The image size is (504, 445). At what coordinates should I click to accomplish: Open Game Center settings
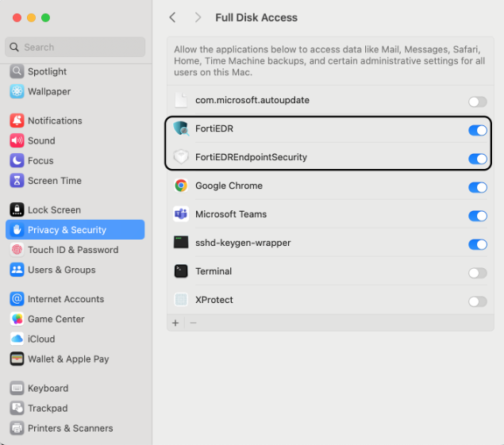point(56,319)
